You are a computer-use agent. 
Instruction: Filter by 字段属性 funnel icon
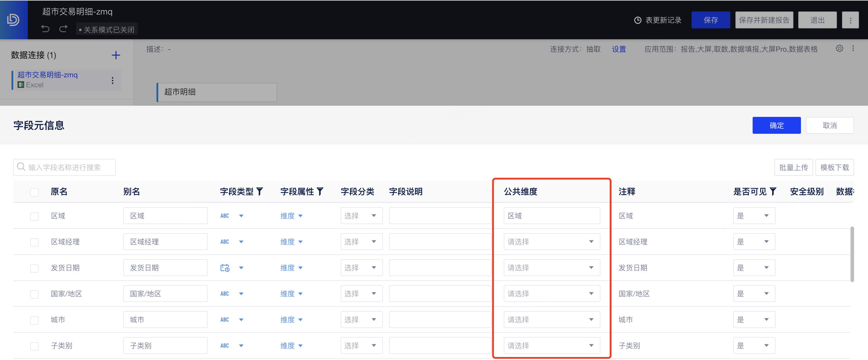click(320, 191)
